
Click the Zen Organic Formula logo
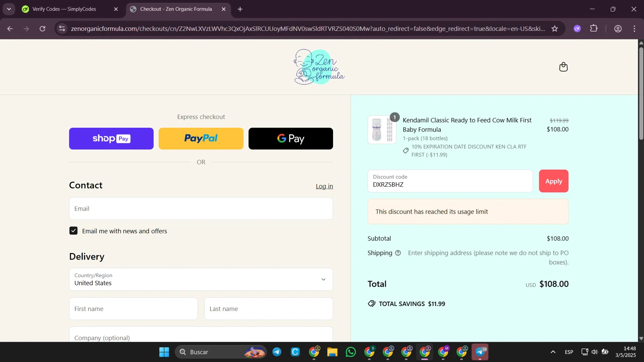pos(319,67)
